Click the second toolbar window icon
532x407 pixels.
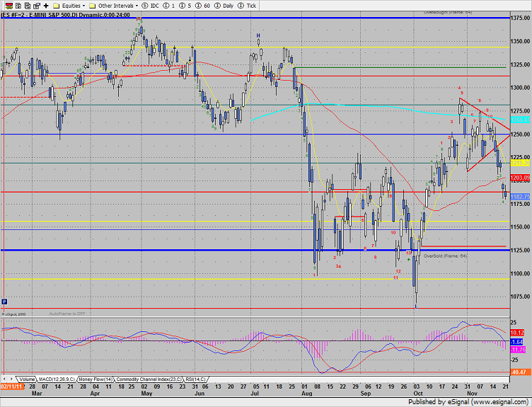pyautogui.click(x=18, y=6)
